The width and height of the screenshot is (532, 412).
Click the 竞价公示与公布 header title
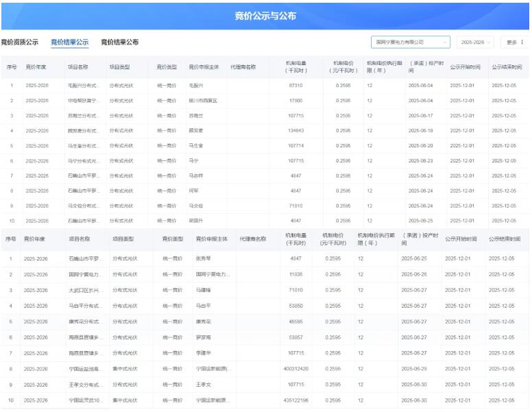pyautogui.click(x=265, y=16)
